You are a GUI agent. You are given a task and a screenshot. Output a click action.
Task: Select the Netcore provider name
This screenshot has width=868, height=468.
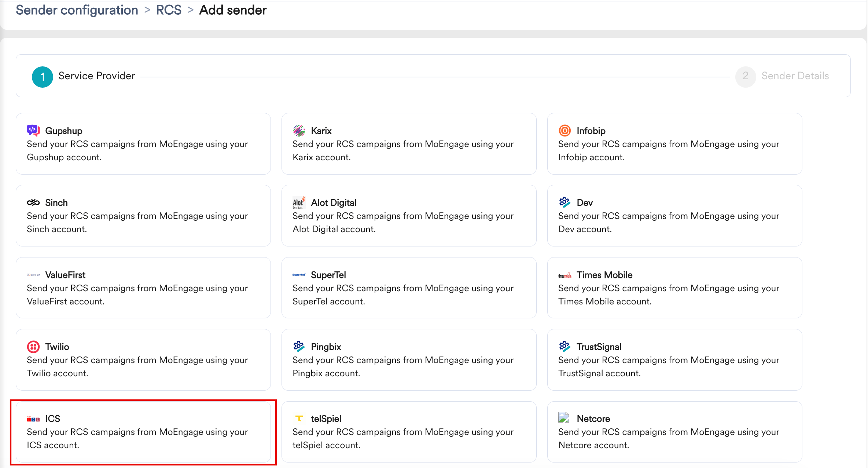click(x=593, y=418)
